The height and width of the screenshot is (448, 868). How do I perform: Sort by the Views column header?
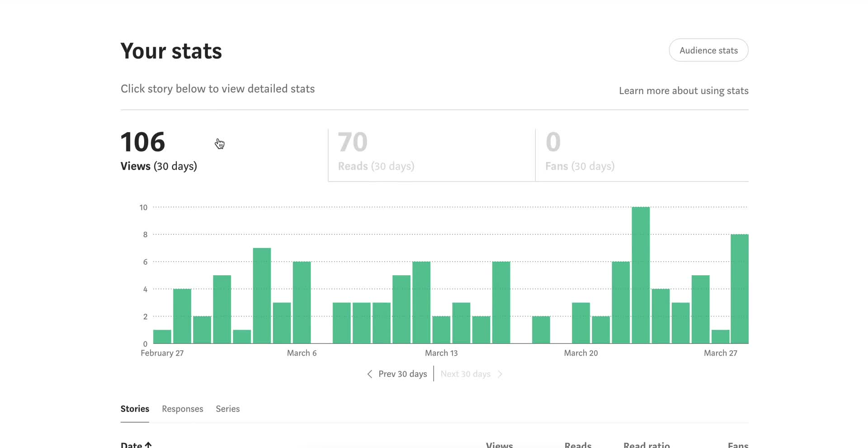coord(500,444)
